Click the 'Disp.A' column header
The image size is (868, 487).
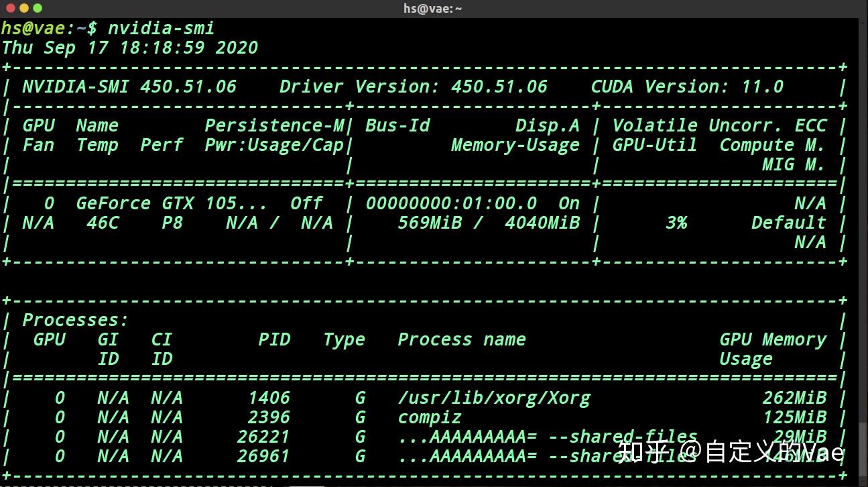(x=548, y=125)
